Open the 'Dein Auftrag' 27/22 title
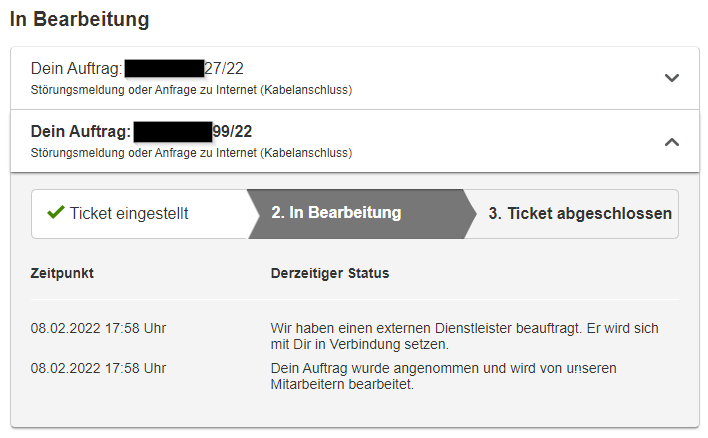Screen dimensions: 708x438 pos(76,68)
